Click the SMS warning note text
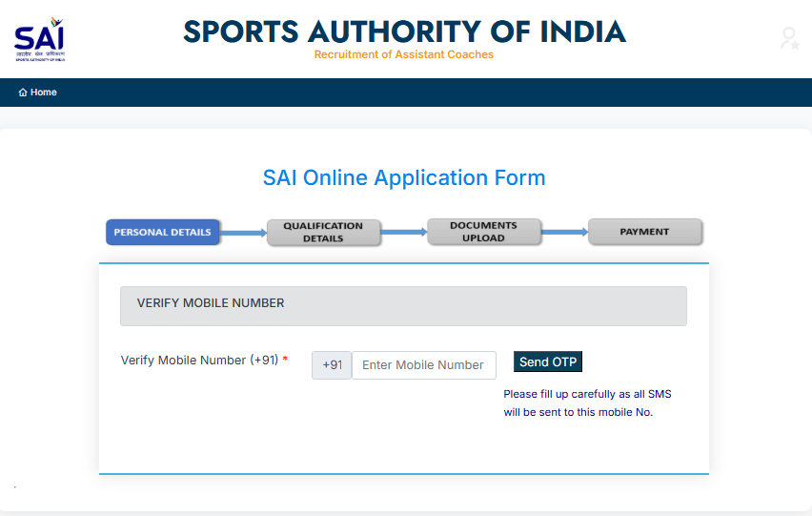The height and width of the screenshot is (516, 812). 587,403
